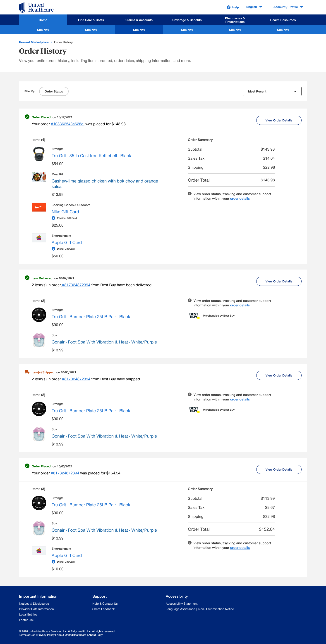
Task: Click info icon in delivered order note
Action: (190, 300)
